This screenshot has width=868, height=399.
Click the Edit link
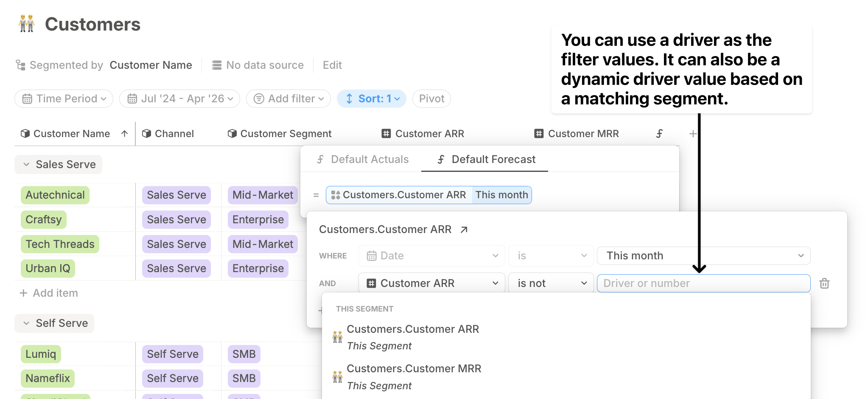(x=332, y=65)
